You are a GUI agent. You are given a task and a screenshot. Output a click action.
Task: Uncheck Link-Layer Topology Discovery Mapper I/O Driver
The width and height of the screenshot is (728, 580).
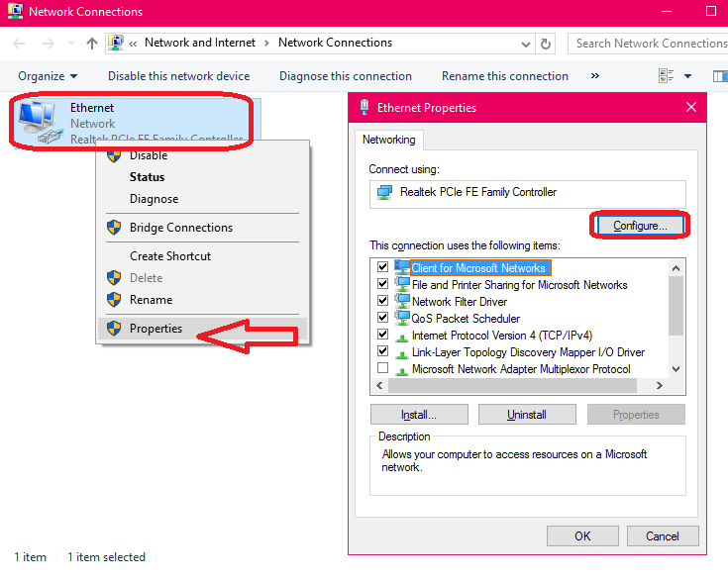coord(382,350)
